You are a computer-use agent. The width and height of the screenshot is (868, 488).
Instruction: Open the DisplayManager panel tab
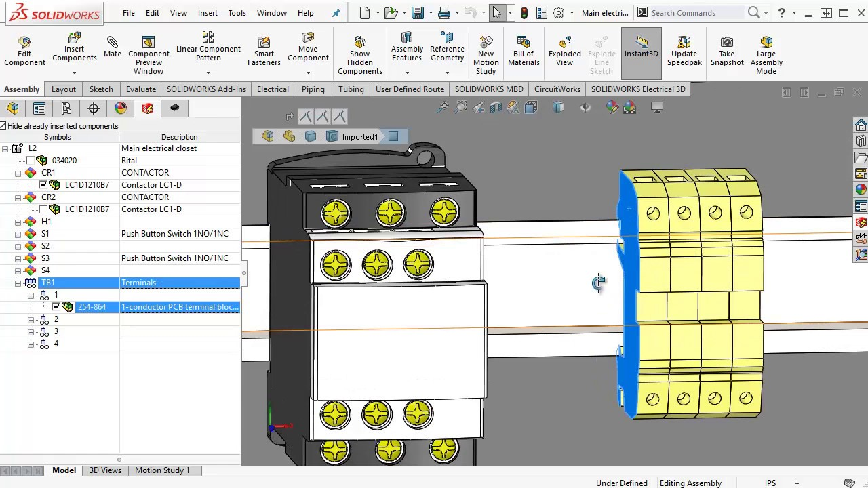(x=121, y=108)
